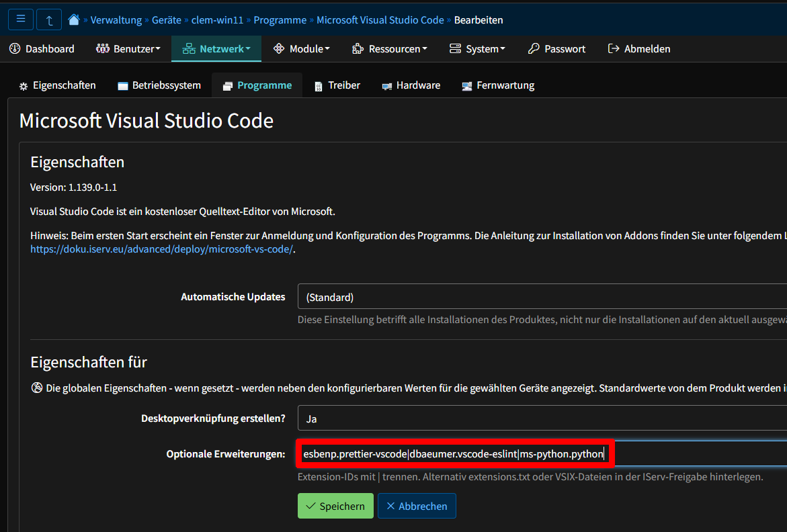787x532 pixels.
Task: Open the Desktopverknüpfung erstellen dropdown
Action: click(x=542, y=418)
